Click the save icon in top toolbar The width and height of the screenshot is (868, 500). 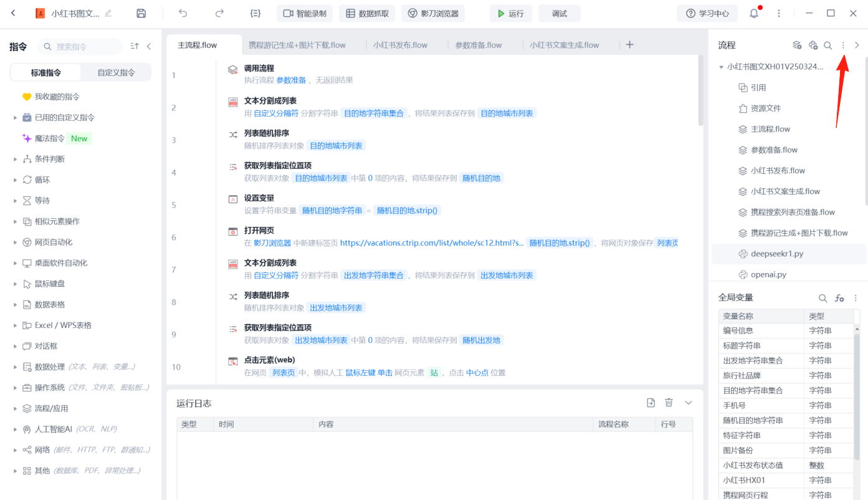point(141,13)
